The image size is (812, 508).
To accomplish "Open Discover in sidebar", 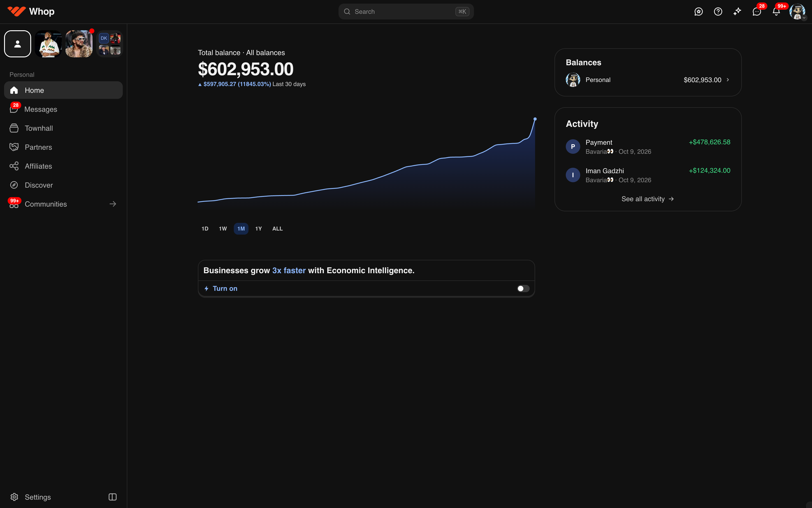I will pos(63,185).
